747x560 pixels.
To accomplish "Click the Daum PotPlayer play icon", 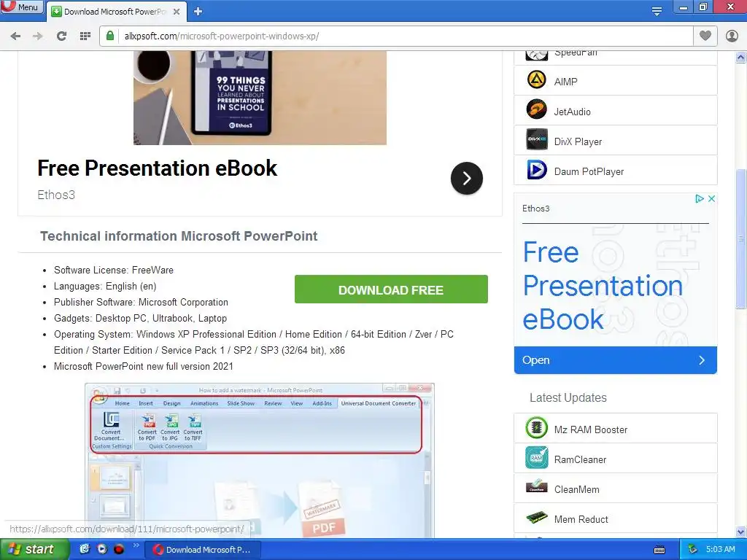I will (537, 169).
